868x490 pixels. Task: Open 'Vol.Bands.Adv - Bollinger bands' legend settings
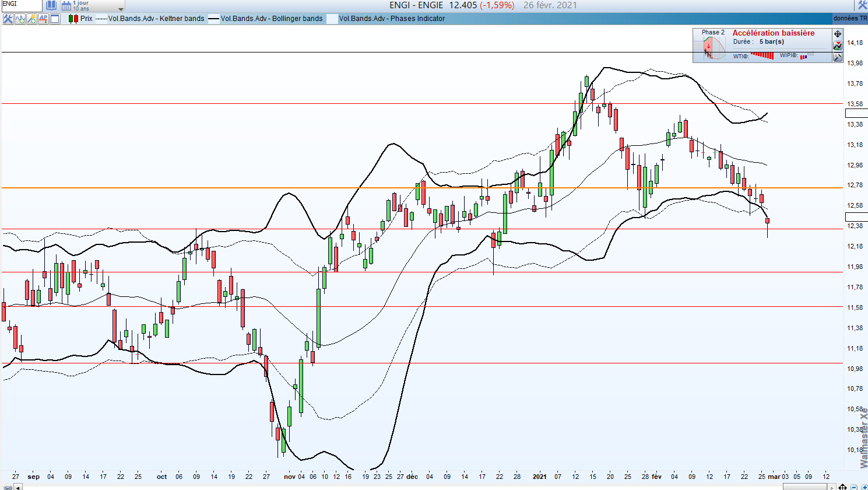pos(272,19)
